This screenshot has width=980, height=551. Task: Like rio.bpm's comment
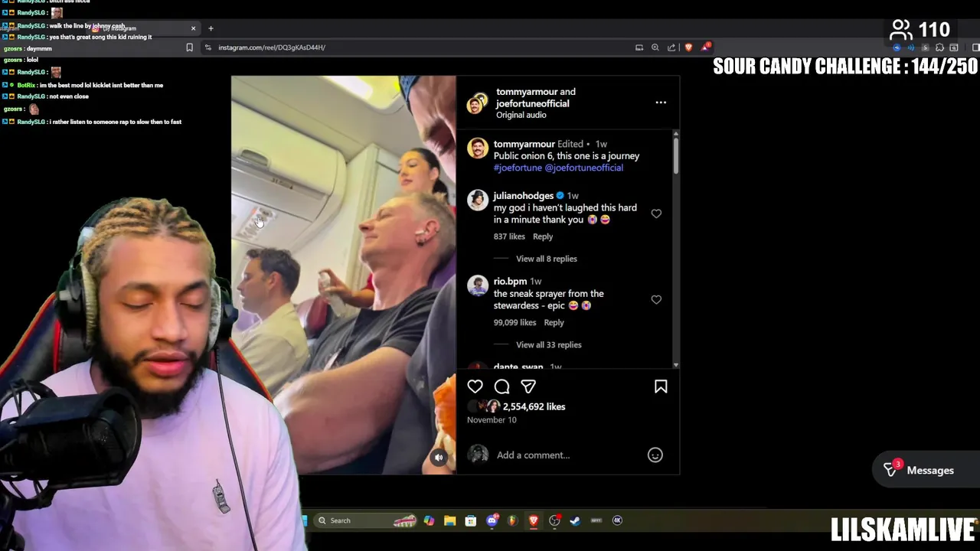click(656, 300)
